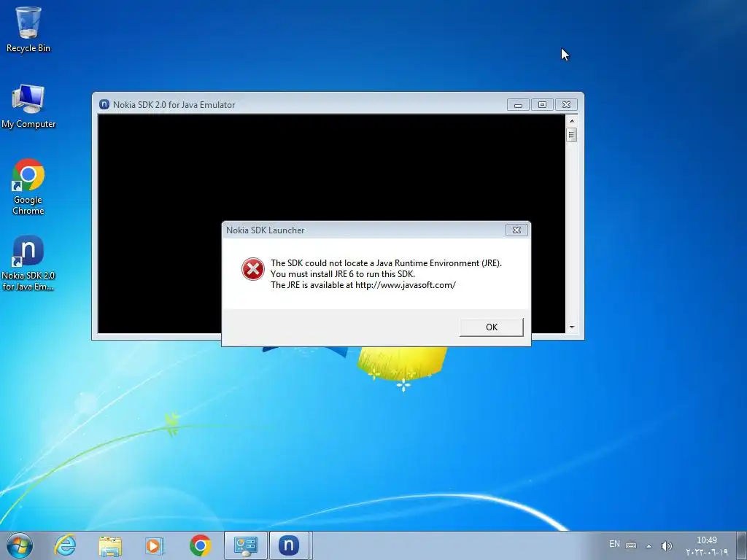
Task: Click the javasoft.com URL text in the dialog
Action: coord(406,285)
